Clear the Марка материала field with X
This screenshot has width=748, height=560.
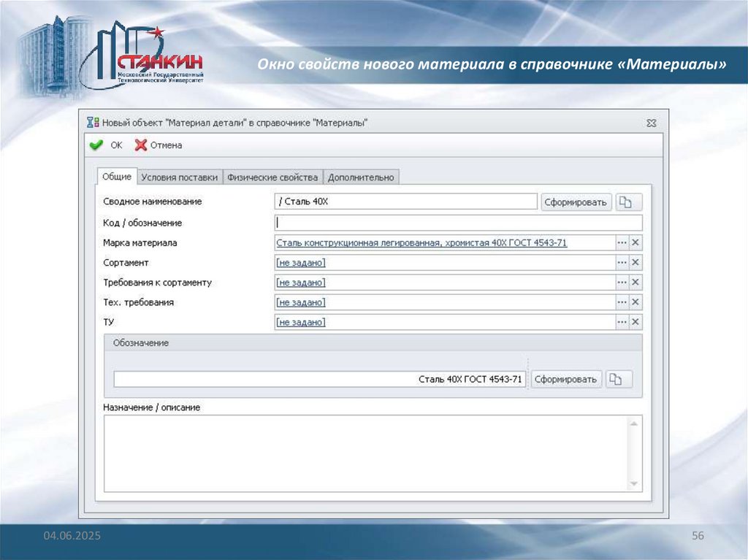click(636, 243)
